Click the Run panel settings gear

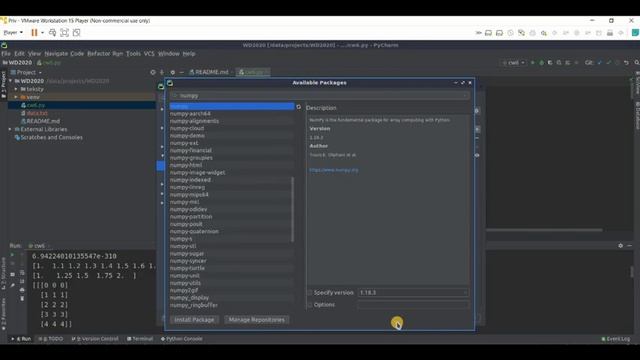click(x=620, y=246)
